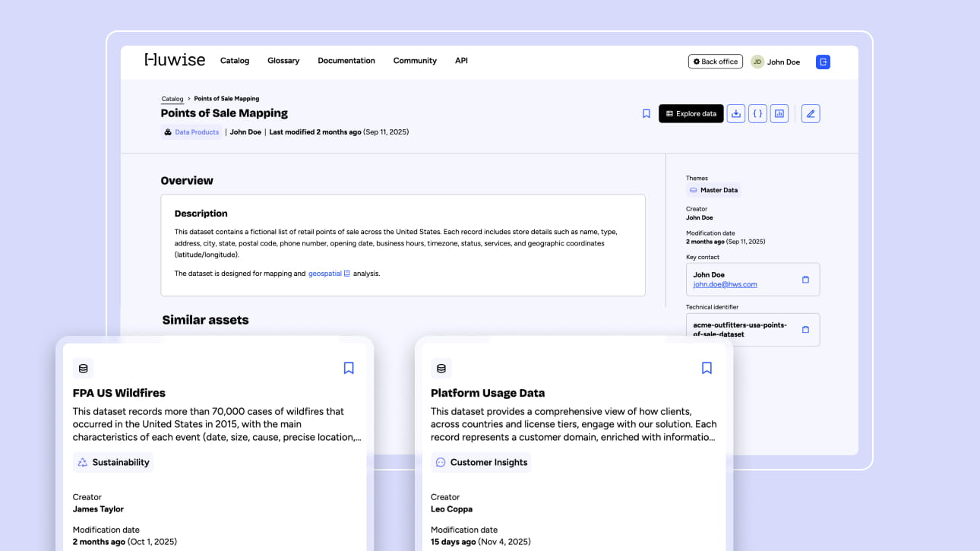
Task: Click the download dataset icon
Action: tap(735, 114)
